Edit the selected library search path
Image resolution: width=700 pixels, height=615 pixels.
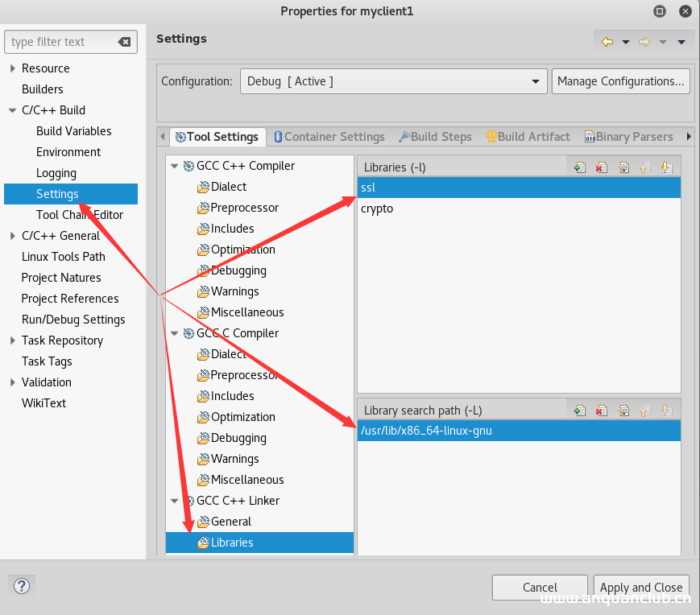(624, 410)
